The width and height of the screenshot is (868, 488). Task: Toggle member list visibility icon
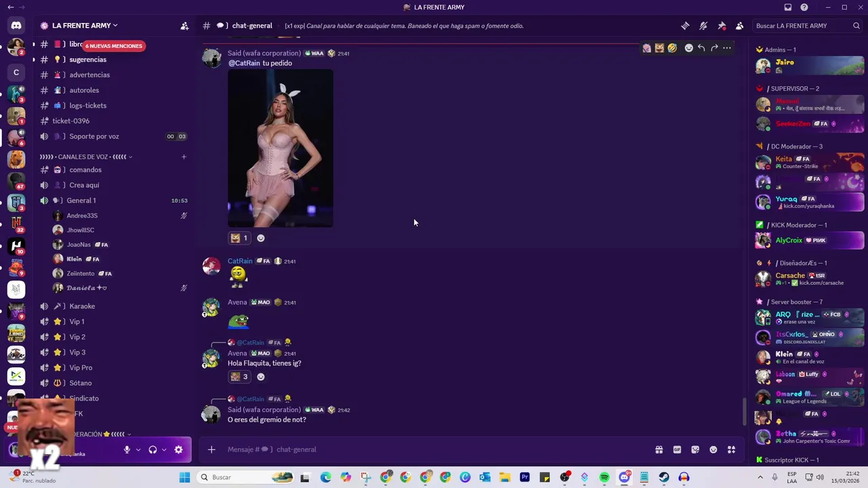(x=740, y=26)
